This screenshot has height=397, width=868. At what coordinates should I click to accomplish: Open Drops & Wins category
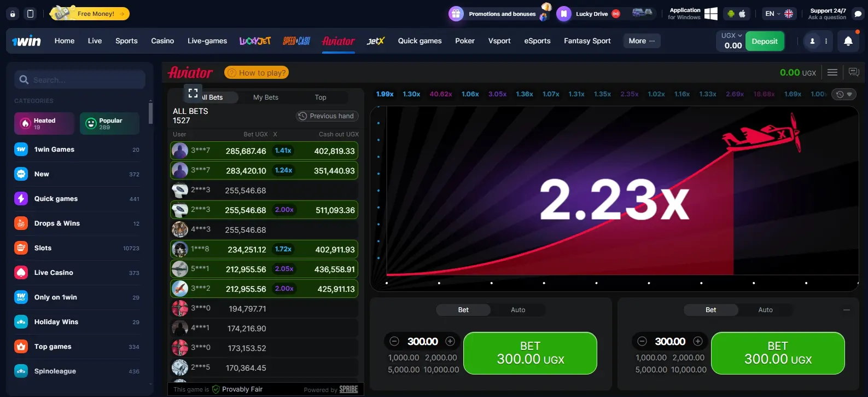[77, 223]
